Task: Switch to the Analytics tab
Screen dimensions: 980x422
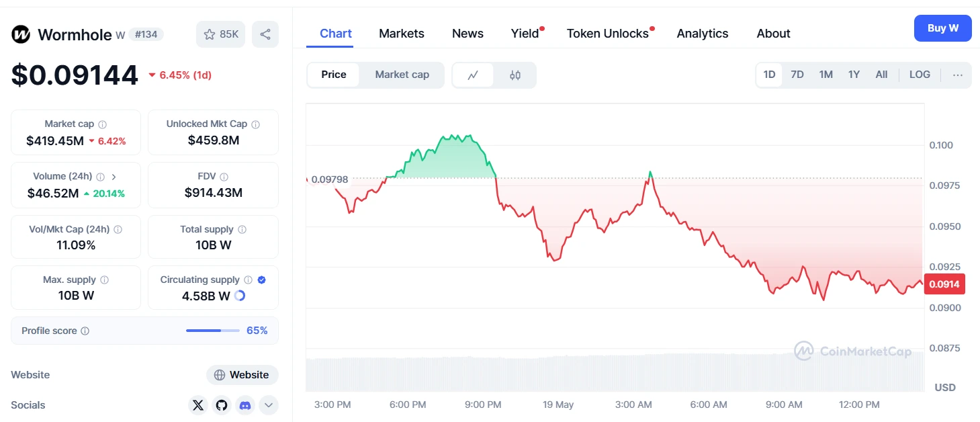Action: pyautogui.click(x=703, y=34)
